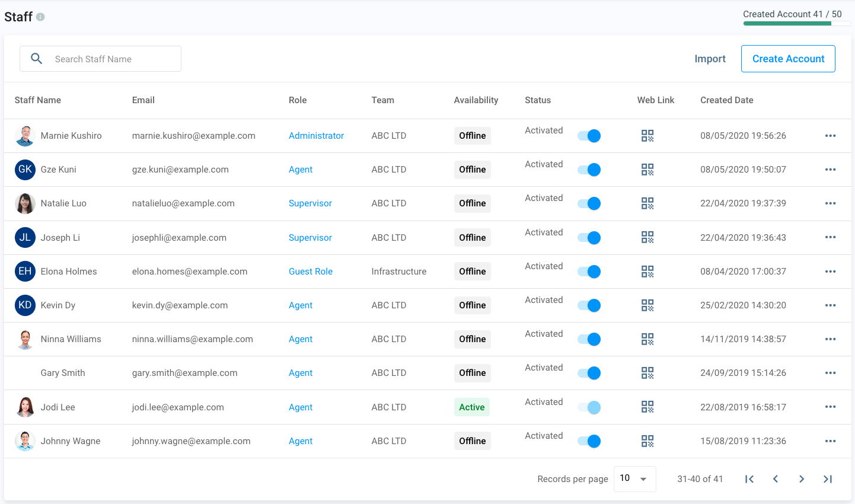Toggle activation status for Joseph Li
The width and height of the screenshot is (855, 504).
(589, 238)
